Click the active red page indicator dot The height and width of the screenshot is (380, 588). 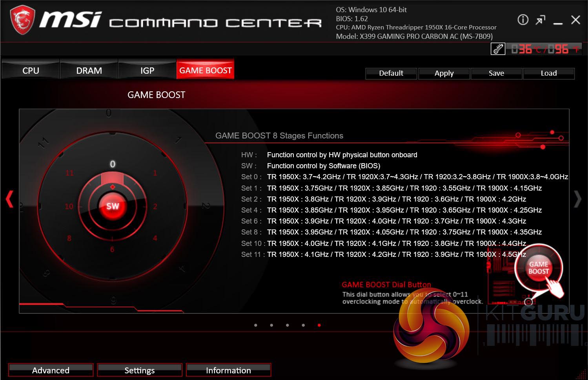[x=319, y=325]
